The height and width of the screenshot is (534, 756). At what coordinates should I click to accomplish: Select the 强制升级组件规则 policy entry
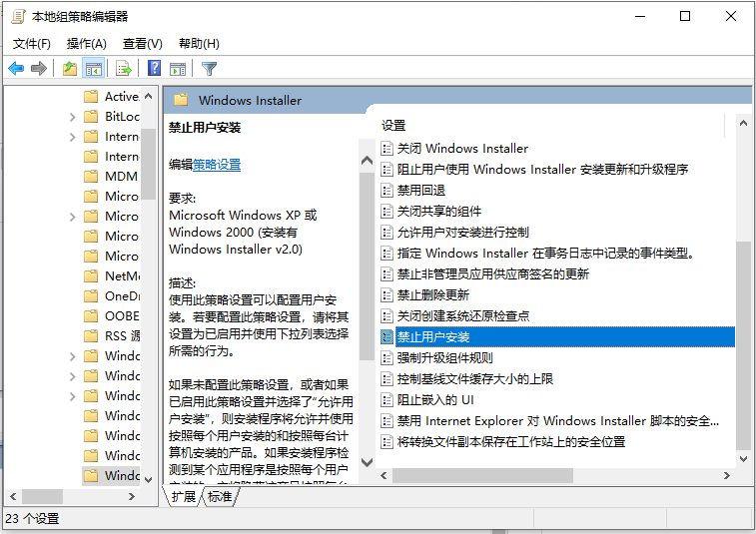(444, 358)
